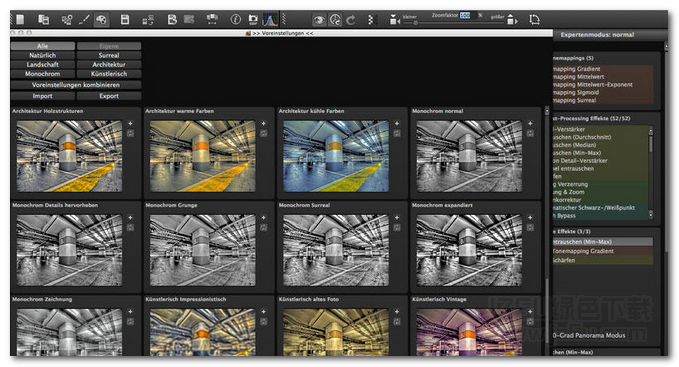Click the print monitor icon in toolbar
The image size is (679, 367).
click(x=212, y=19)
